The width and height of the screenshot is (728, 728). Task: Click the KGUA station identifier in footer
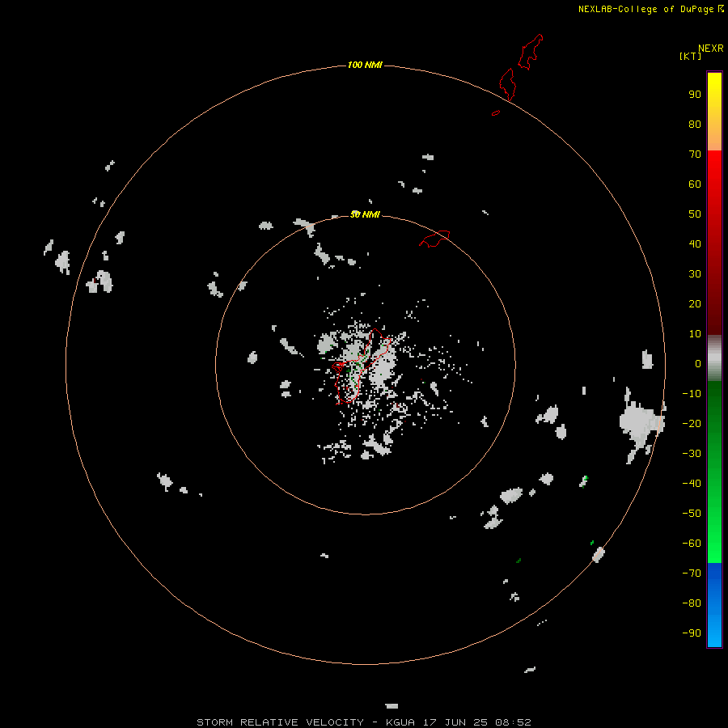(400, 722)
